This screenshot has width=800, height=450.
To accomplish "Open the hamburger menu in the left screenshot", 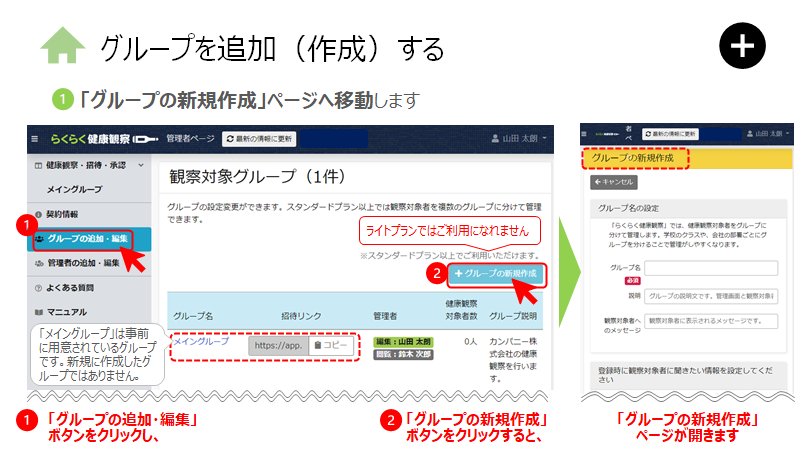I will pyautogui.click(x=36, y=138).
